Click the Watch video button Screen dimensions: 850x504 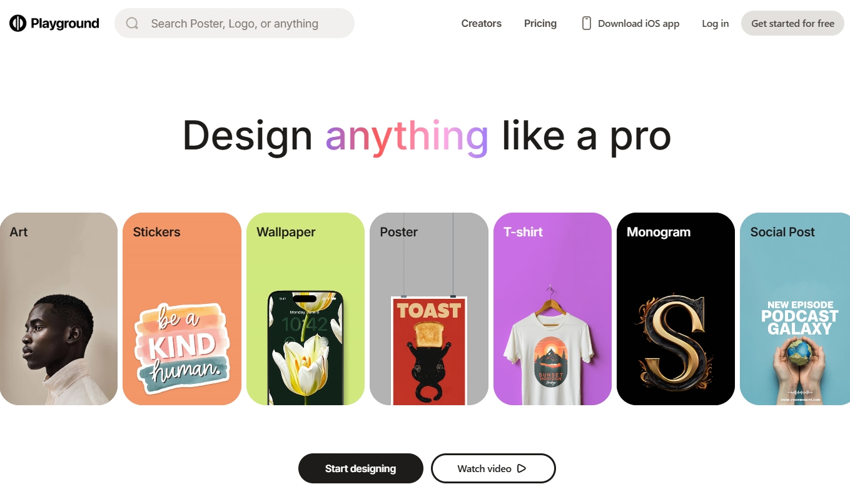pos(493,468)
